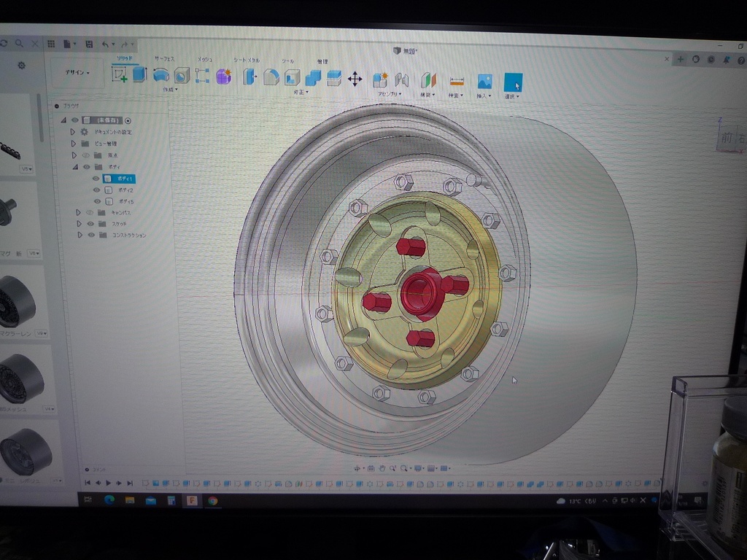Open data panel settings gear

point(21,65)
